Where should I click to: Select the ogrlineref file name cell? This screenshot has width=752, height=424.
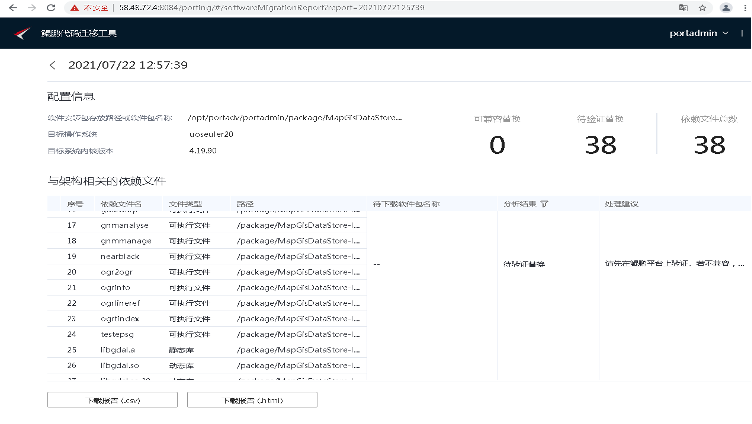120,303
